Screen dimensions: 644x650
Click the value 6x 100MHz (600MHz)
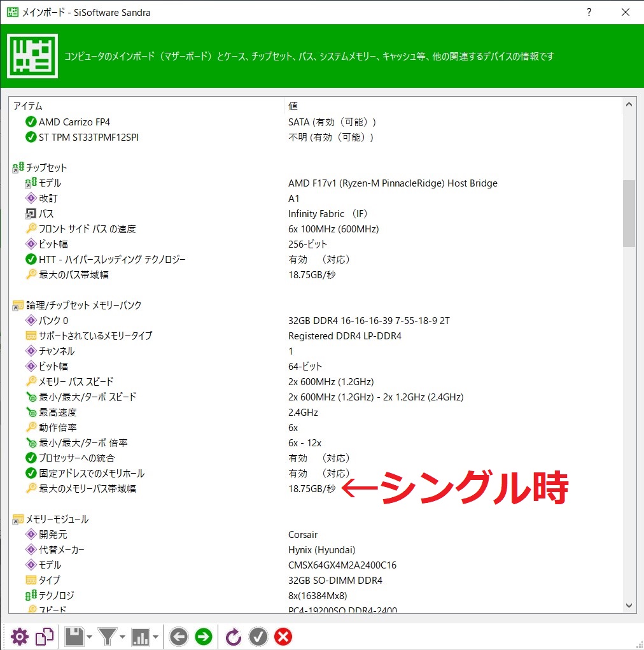point(333,229)
